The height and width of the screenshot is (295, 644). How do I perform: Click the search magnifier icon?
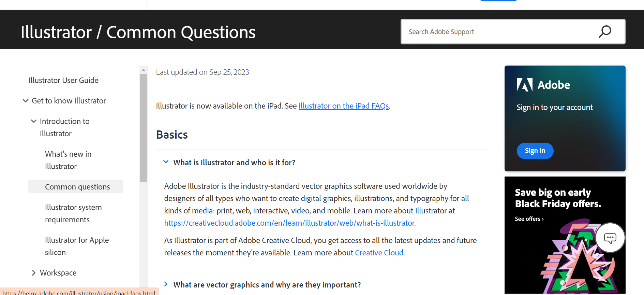pos(605,32)
